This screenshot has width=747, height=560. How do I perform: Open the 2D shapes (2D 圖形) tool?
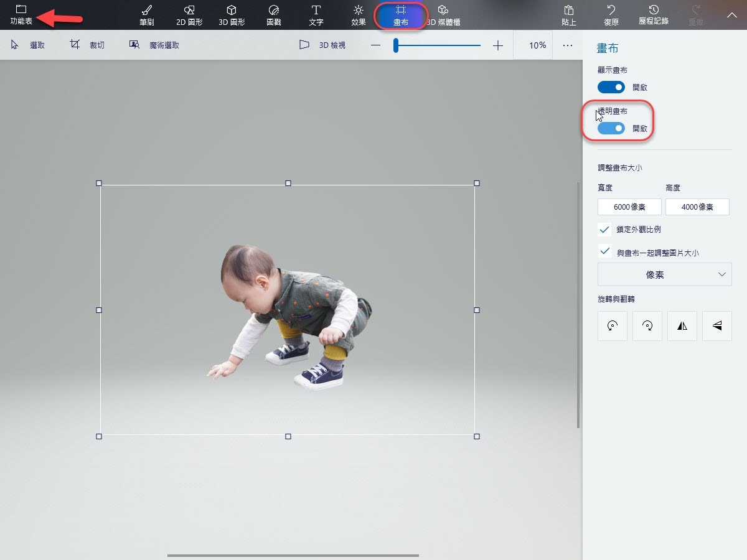click(189, 15)
